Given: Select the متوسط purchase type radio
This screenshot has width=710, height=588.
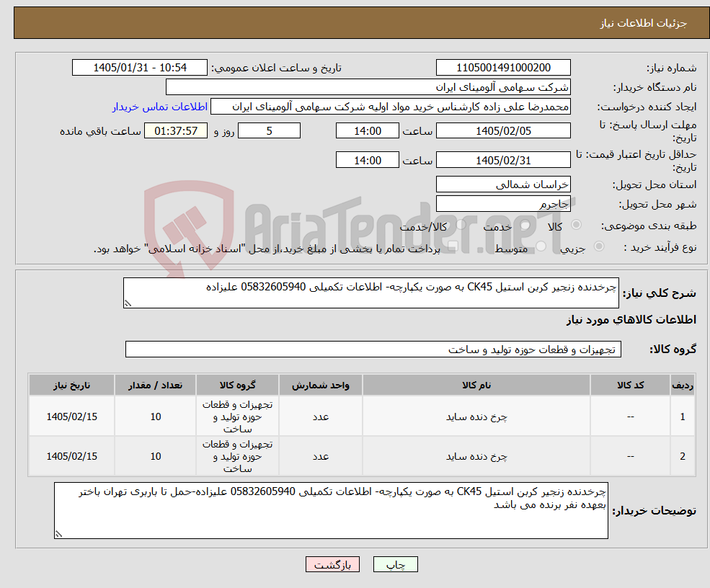Looking at the screenshot, I should 541,246.
